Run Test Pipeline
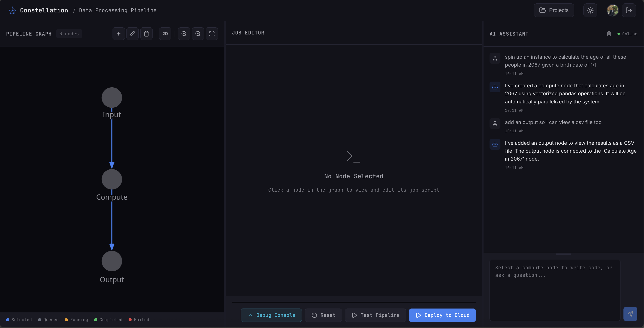The image size is (644, 328). pos(375,315)
